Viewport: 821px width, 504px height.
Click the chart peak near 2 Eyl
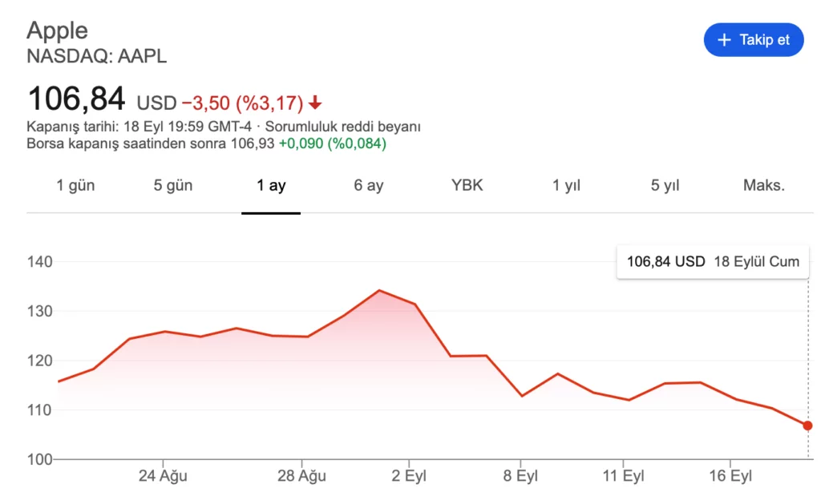pyautogui.click(x=379, y=291)
